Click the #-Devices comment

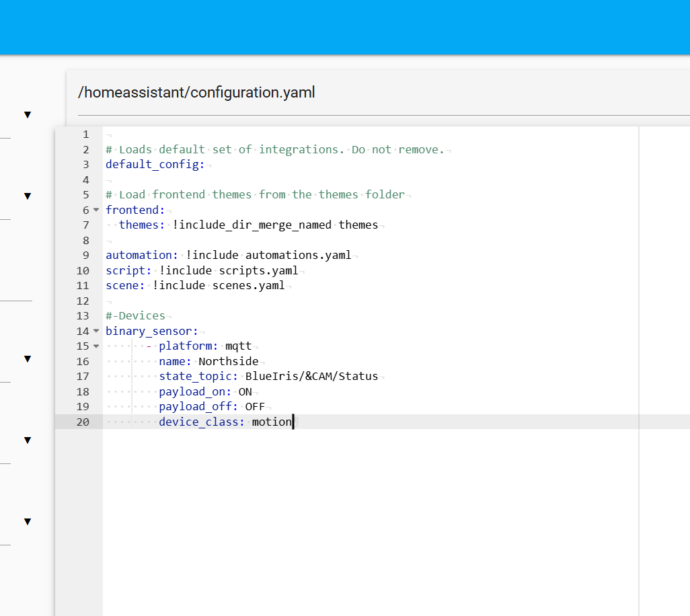point(136,316)
